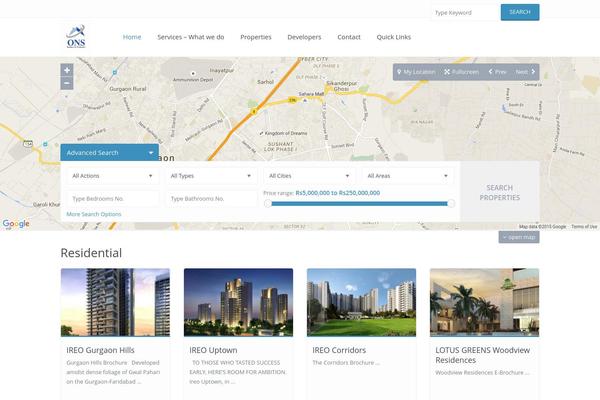Click More Search Options link

tap(94, 214)
